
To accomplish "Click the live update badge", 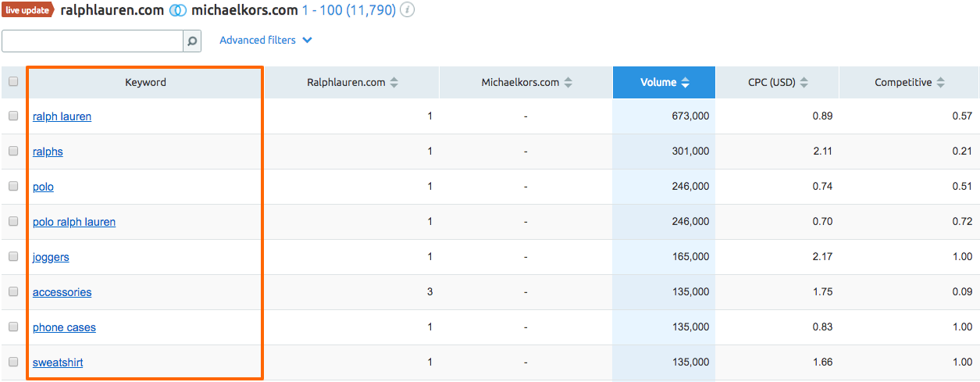I will point(28,11).
